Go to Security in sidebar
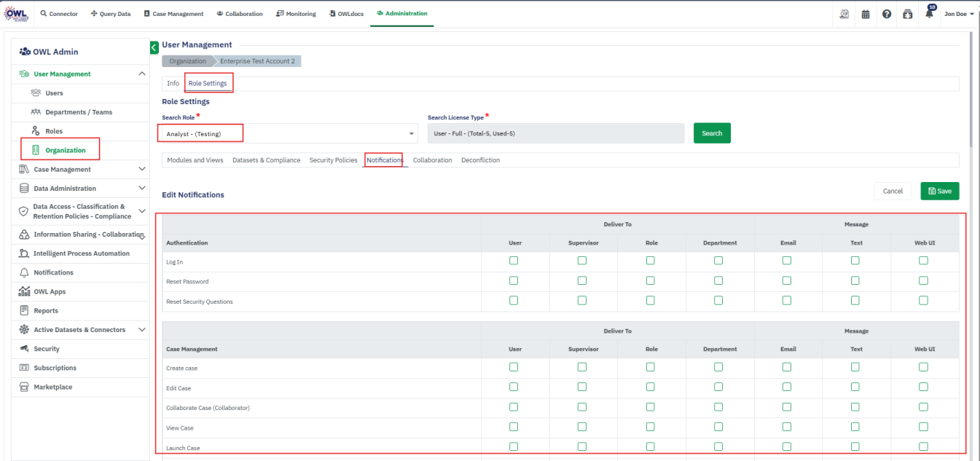 pos(47,349)
